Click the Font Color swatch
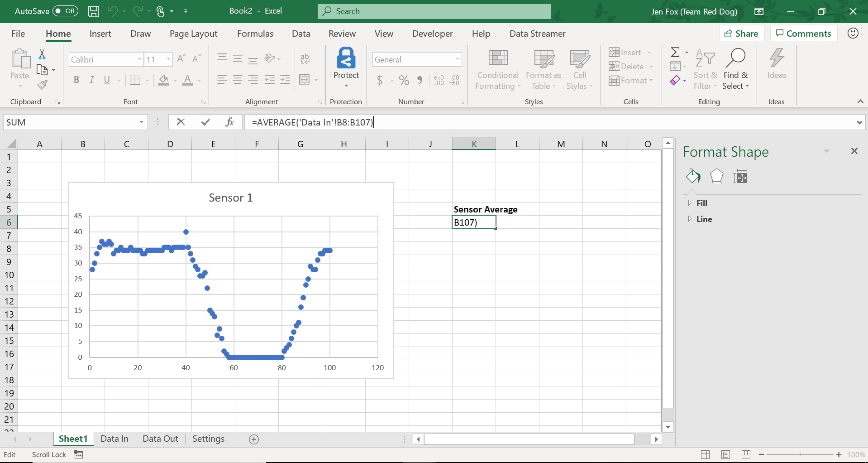 (187, 81)
